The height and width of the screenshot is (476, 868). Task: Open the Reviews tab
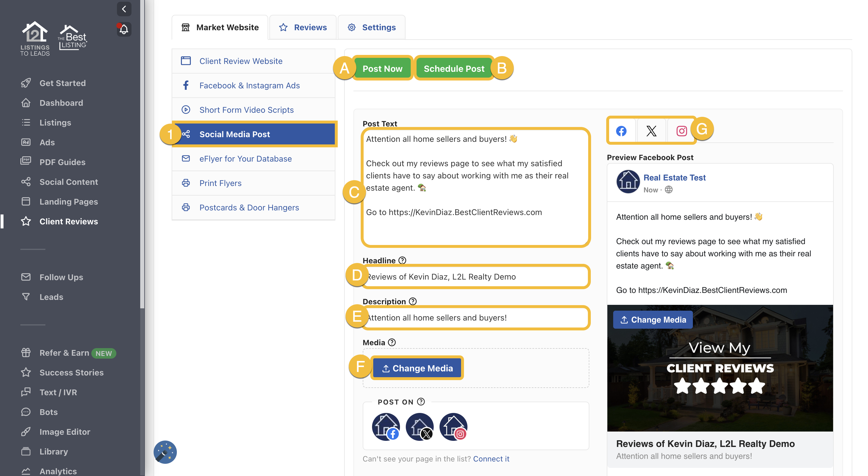(x=303, y=27)
